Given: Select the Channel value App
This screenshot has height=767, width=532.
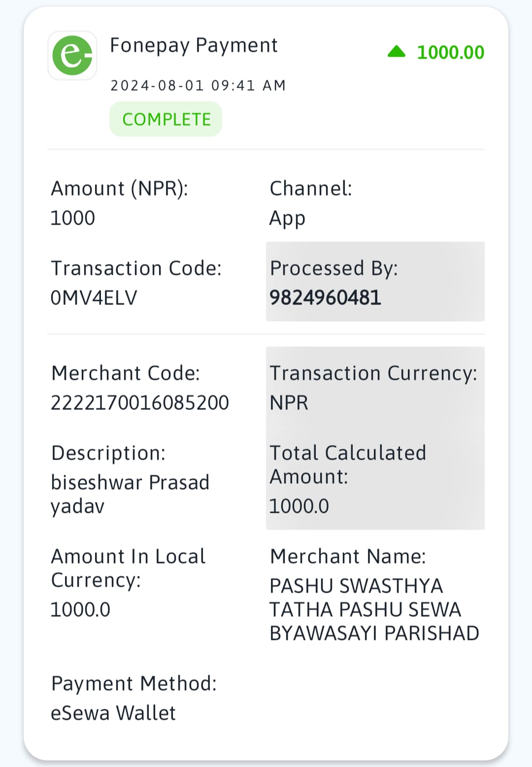Looking at the screenshot, I should [287, 219].
